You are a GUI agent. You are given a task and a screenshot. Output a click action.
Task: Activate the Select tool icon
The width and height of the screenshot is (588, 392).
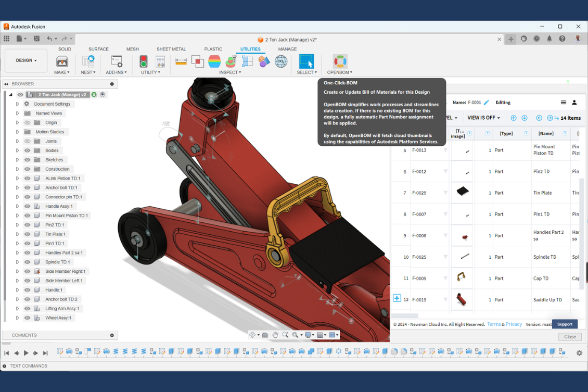point(306,61)
